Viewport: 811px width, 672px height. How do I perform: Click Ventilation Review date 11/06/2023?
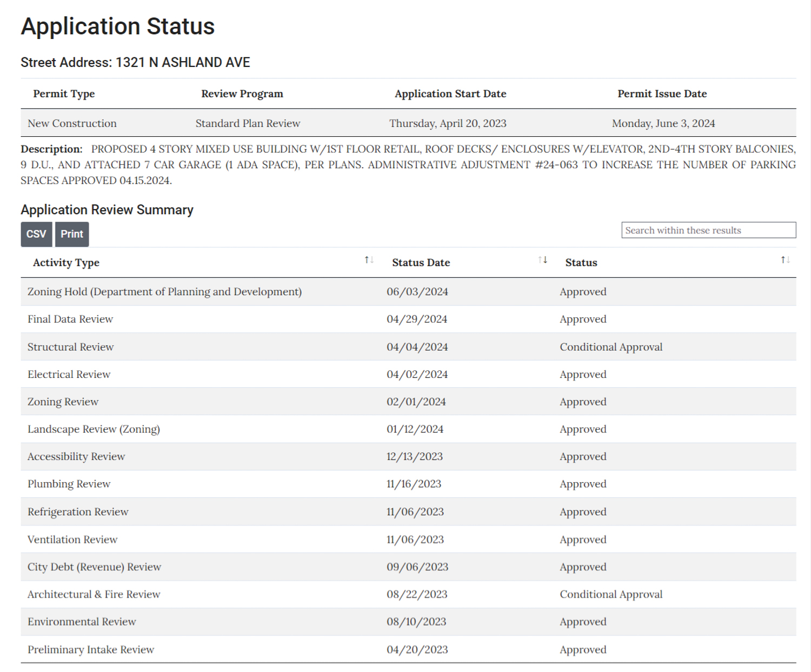[415, 540]
